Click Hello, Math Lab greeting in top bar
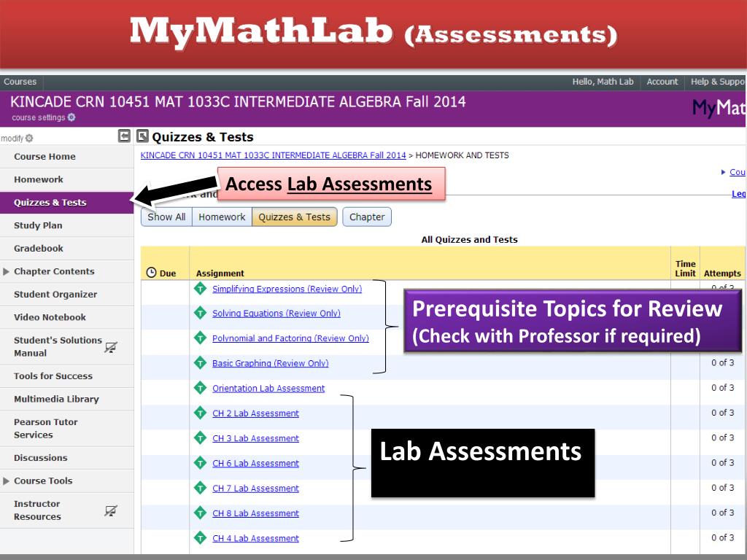The width and height of the screenshot is (747, 560). pos(603,82)
